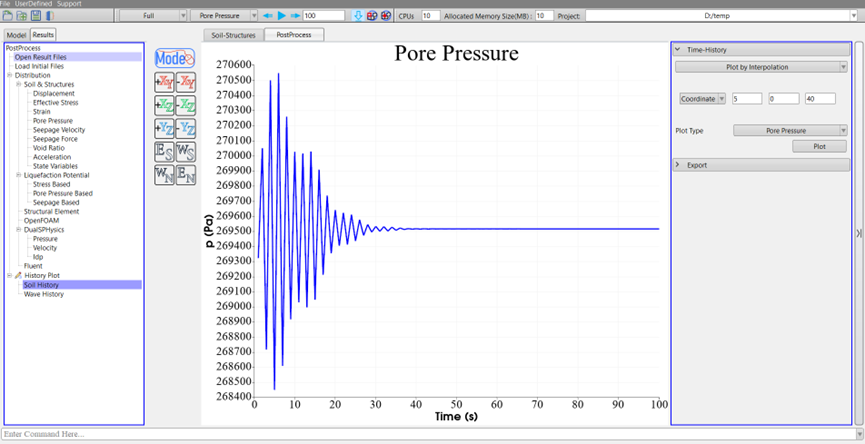Viewport: 865px width, 444px height.
Task: Click the Plot button
Action: [x=819, y=146]
